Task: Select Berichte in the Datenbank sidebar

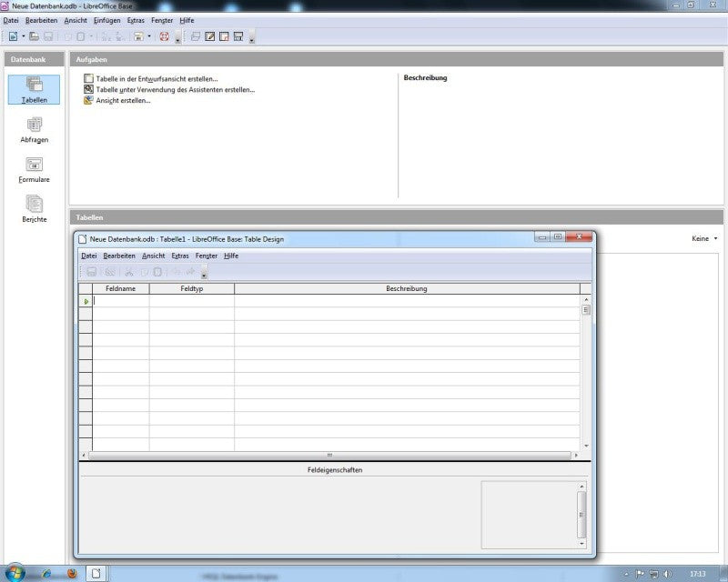Action: pos(34,210)
